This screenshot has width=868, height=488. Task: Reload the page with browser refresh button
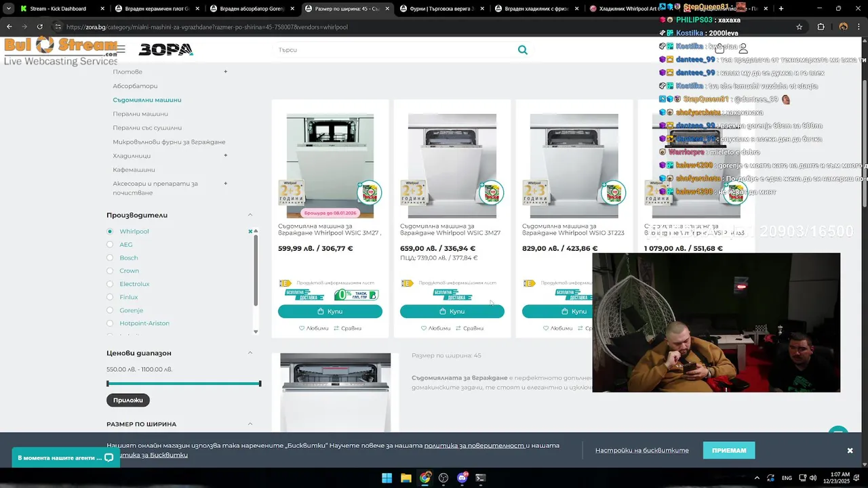(x=39, y=26)
